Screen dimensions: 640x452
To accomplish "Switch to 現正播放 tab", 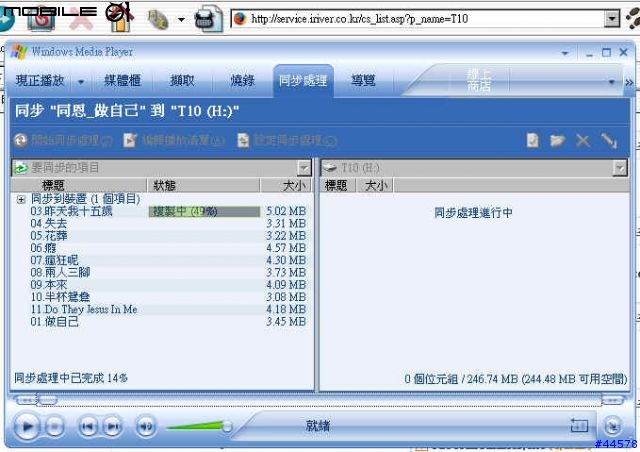I will pyautogui.click(x=40, y=80).
